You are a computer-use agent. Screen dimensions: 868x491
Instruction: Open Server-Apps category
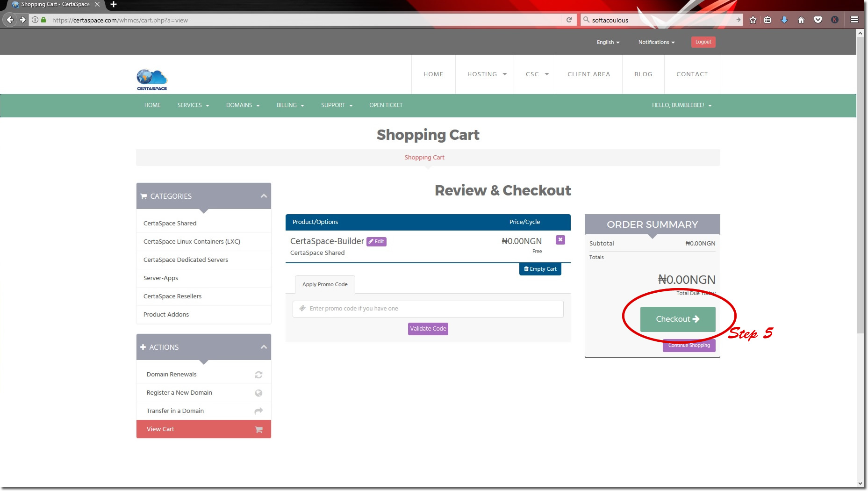(x=203, y=278)
